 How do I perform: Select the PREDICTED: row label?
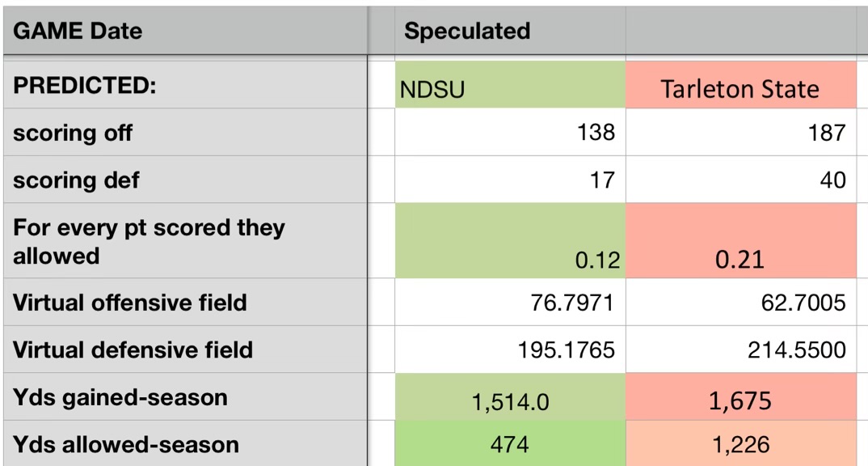186,85
